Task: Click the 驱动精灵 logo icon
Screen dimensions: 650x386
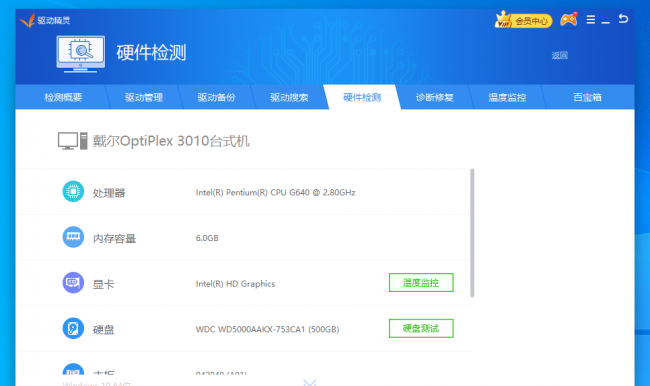Action: (x=27, y=20)
